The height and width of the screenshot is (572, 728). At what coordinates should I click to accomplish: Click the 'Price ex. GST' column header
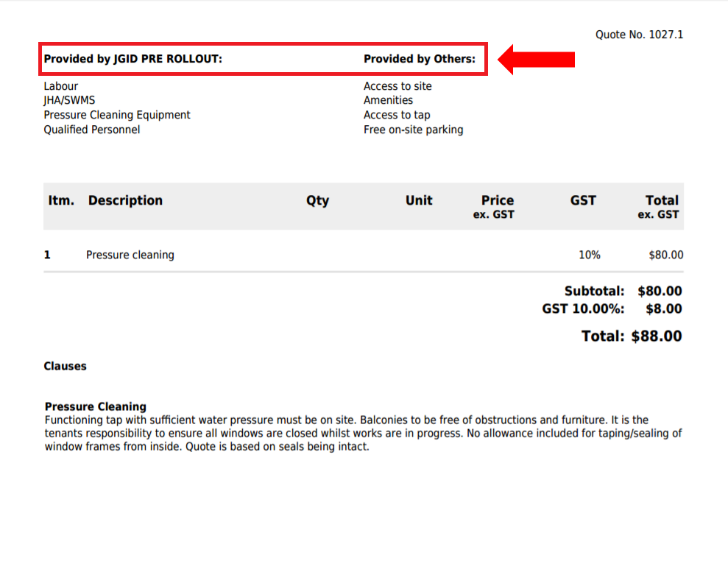tap(493, 207)
